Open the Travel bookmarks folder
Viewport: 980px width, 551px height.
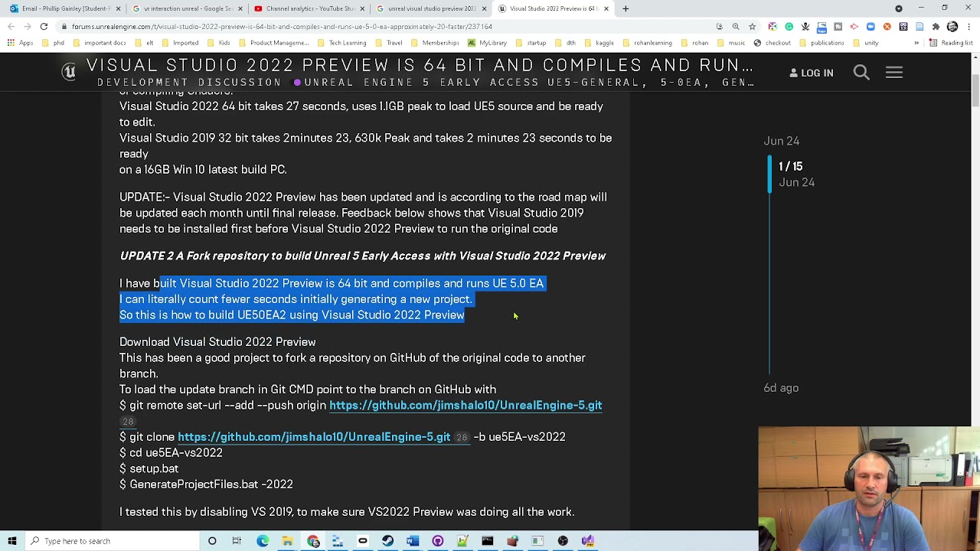tap(388, 43)
